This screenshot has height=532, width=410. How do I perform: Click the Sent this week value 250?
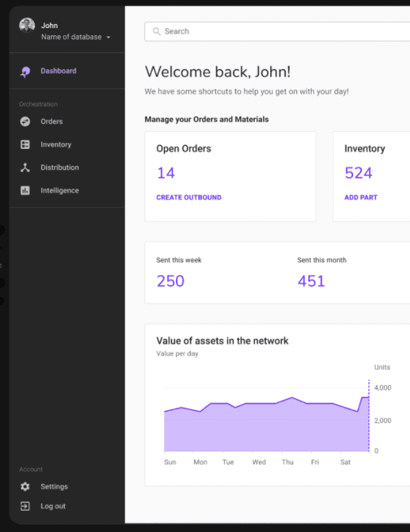(171, 281)
